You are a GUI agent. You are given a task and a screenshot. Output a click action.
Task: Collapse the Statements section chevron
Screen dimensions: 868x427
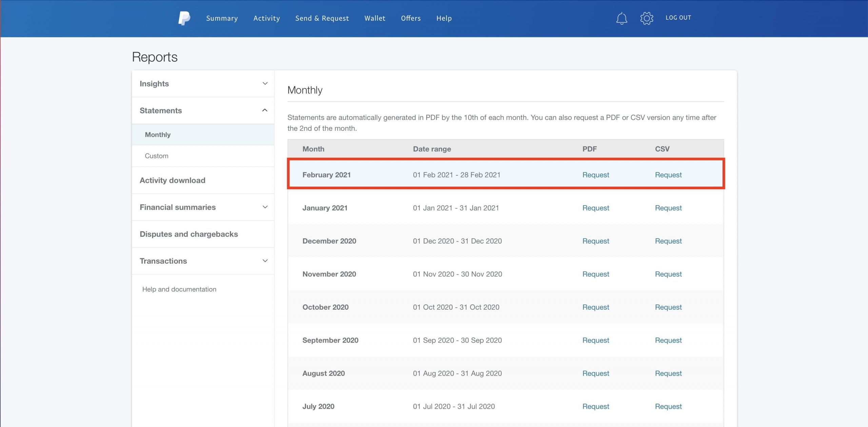tap(265, 110)
